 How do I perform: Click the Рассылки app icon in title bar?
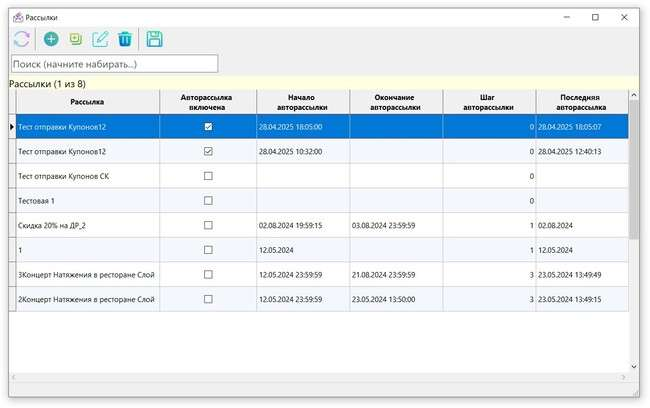[x=16, y=17]
